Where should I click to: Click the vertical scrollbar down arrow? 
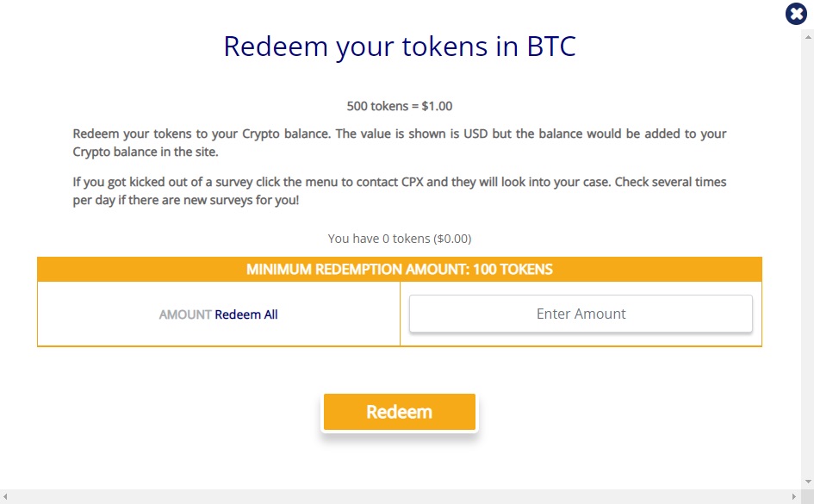808,482
